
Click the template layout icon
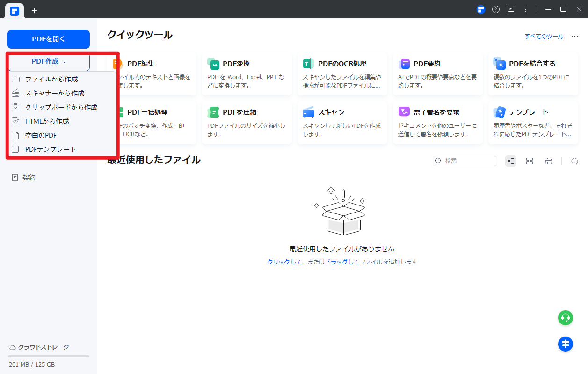15,149
